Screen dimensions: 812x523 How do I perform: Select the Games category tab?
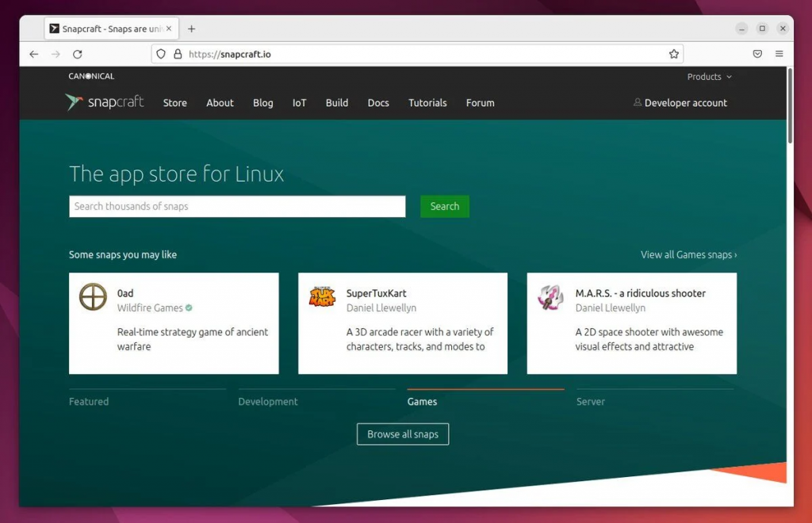(422, 402)
